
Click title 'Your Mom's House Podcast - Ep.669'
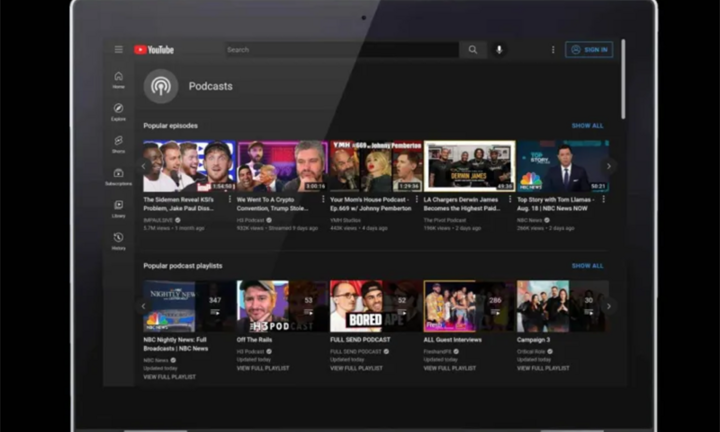coord(371,204)
